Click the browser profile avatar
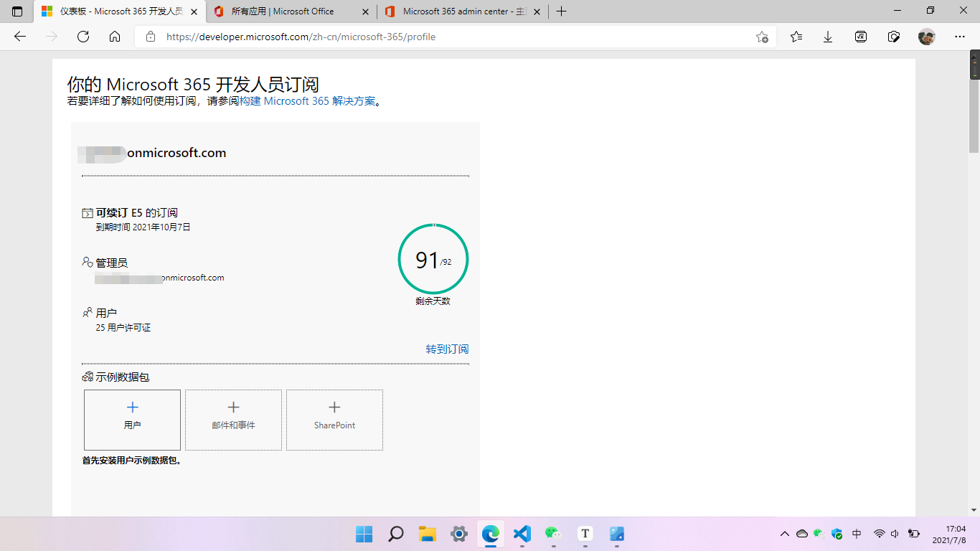 [x=927, y=37]
